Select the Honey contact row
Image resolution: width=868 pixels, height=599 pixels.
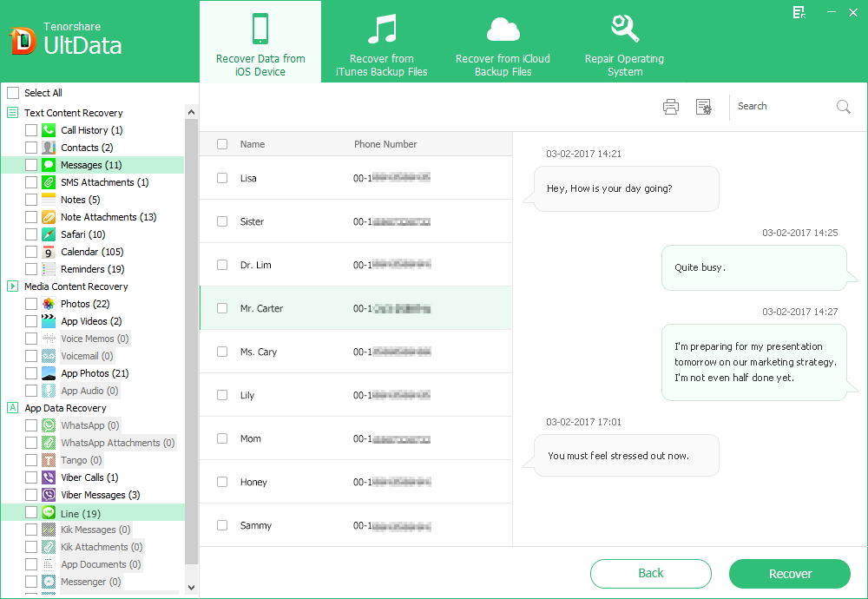[355, 482]
